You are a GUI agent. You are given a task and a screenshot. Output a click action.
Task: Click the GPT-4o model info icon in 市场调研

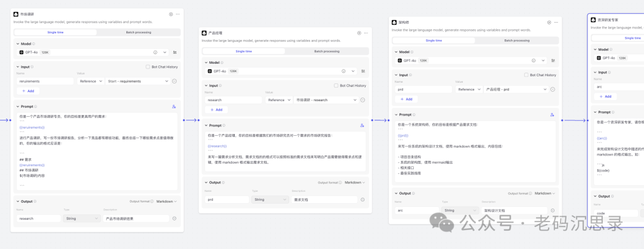[155, 52]
